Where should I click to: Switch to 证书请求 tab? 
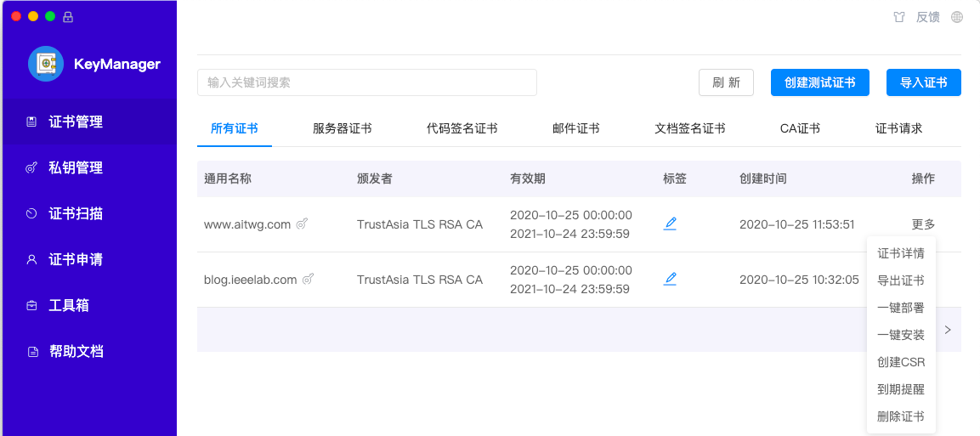coord(898,128)
